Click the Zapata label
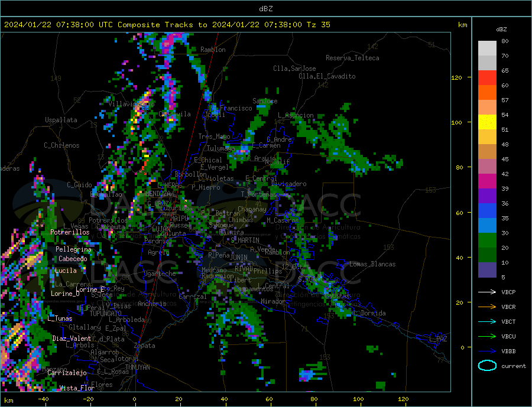Screen dimensions: 532x407 (x=145, y=346)
